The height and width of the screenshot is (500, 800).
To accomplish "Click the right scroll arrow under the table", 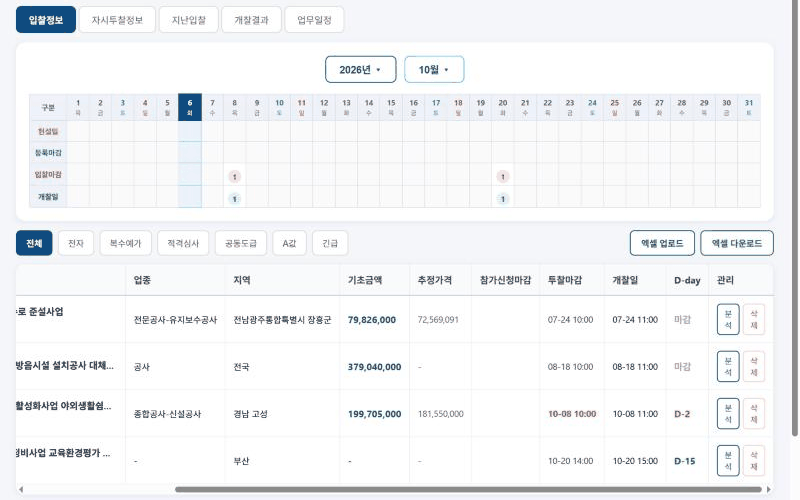I will pyautogui.click(x=769, y=490).
